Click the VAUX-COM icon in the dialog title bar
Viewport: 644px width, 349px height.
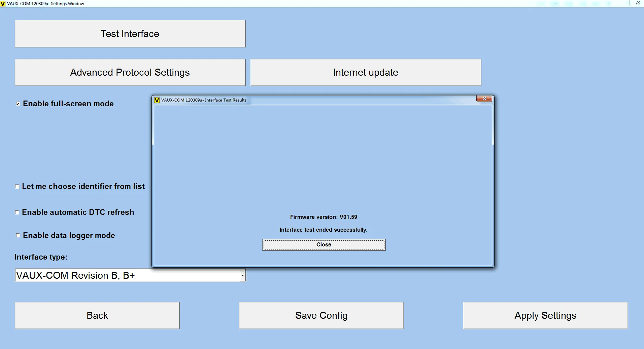point(157,100)
